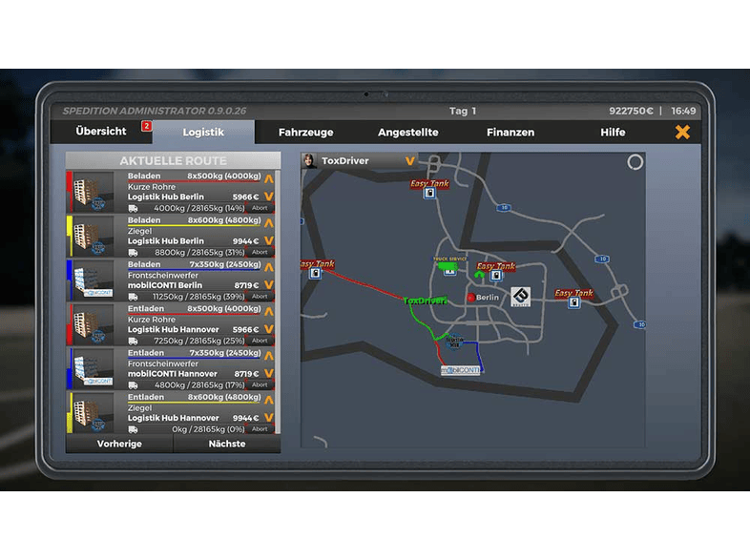The image size is (750, 560).
Task: Go to the Übersicht tab
Action: (x=101, y=133)
